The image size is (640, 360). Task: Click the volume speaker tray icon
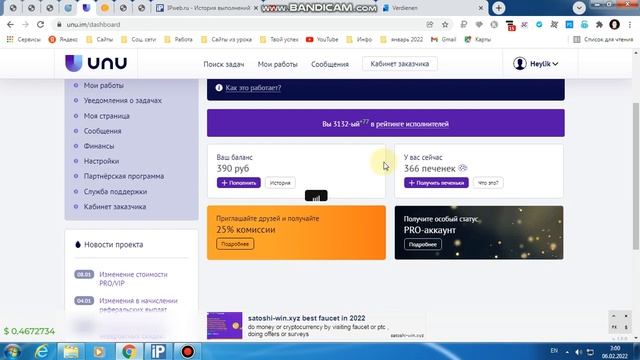(578, 352)
